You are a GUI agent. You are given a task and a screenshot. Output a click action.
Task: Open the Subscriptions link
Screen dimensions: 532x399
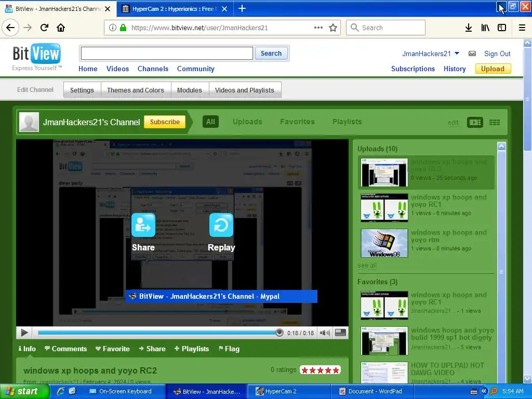point(413,69)
